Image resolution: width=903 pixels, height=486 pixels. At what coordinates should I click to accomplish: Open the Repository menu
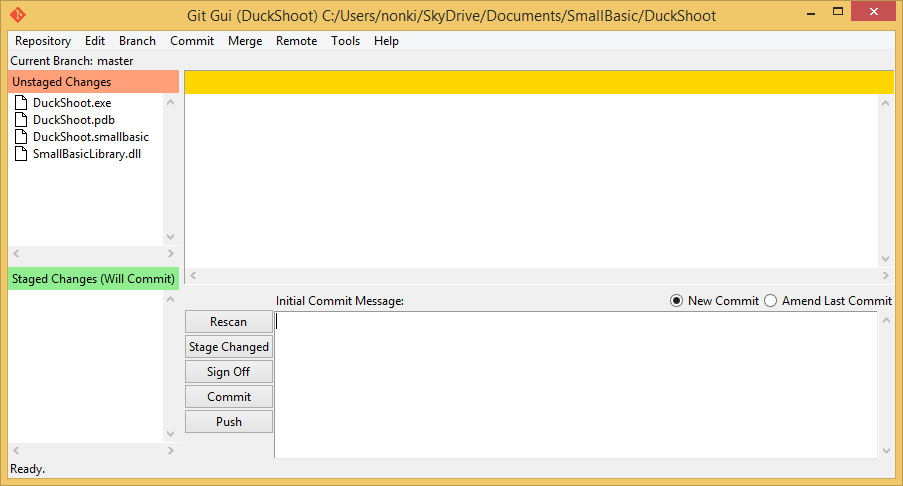point(43,41)
